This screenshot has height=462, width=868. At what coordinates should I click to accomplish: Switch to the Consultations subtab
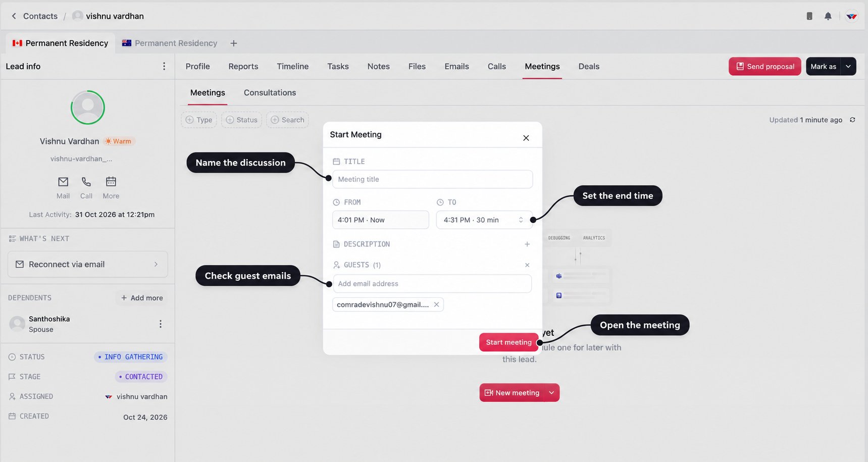[270, 93]
